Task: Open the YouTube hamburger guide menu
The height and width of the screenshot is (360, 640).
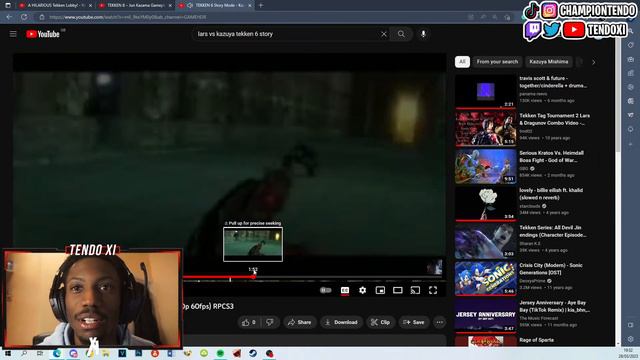Action: 13,34
